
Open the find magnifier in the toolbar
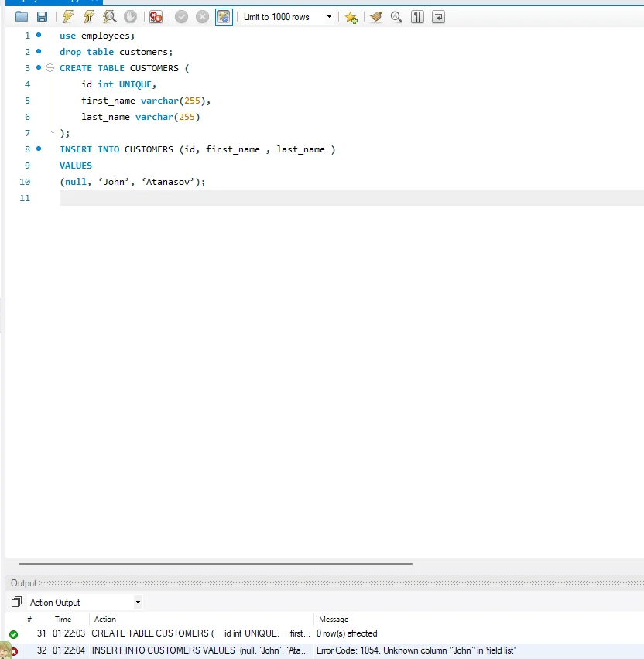tap(396, 17)
